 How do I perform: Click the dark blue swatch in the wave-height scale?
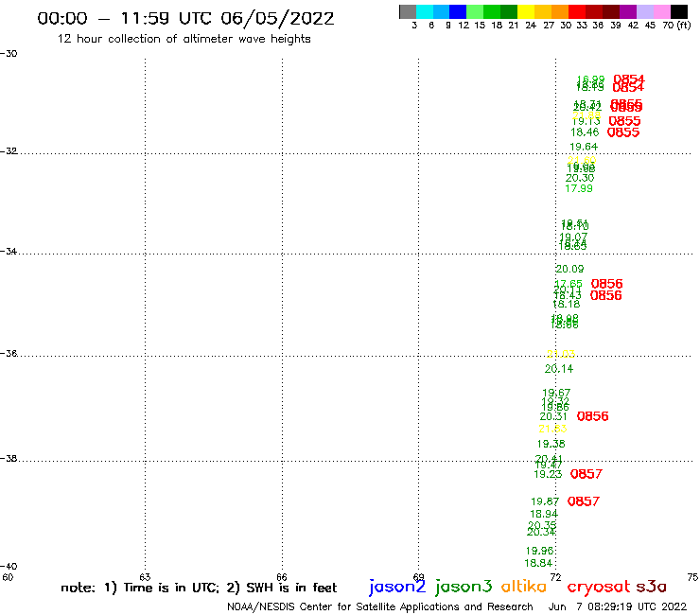click(x=458, y=11)
